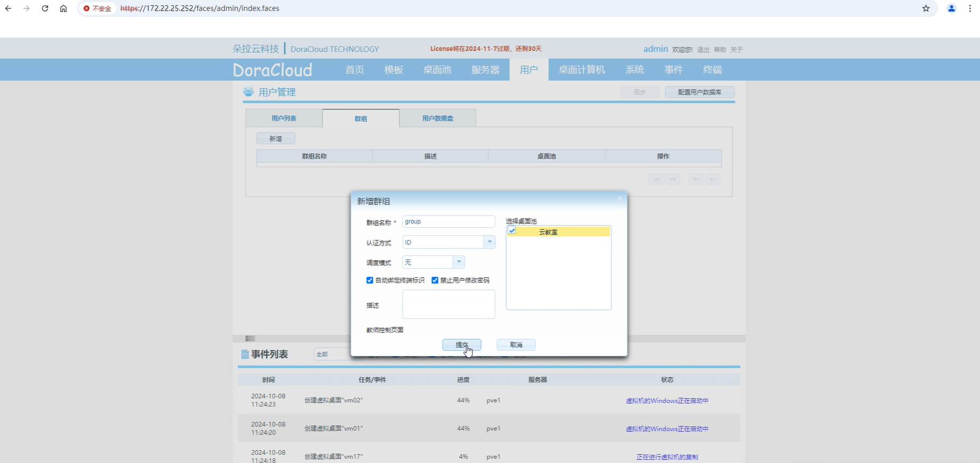The width and height of the screenshot is (980, 463).
Task: Click the 用户管理 users icon
Action: 249,92
